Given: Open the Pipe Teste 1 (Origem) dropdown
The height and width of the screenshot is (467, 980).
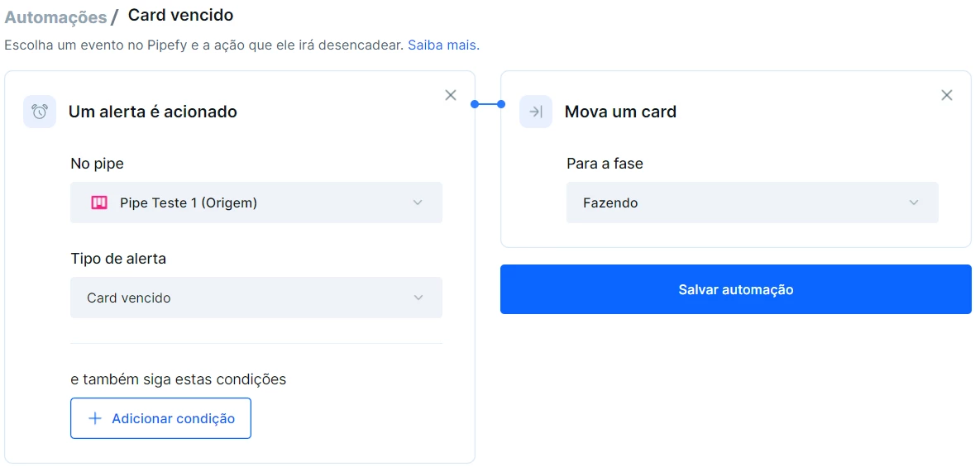Looking at the screenshot, I should [256, 203].
